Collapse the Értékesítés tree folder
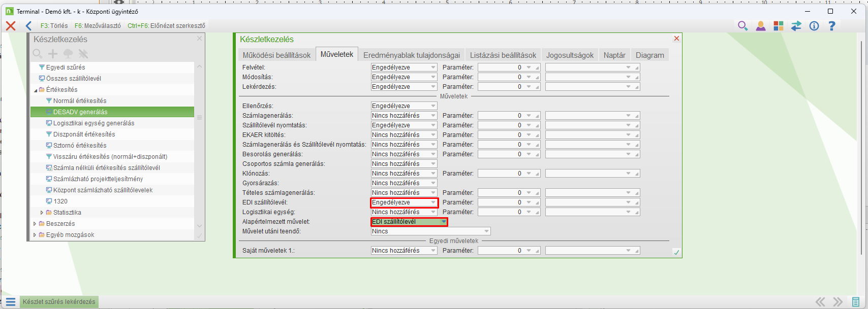 pyautogui.click(x=36, y=90)
